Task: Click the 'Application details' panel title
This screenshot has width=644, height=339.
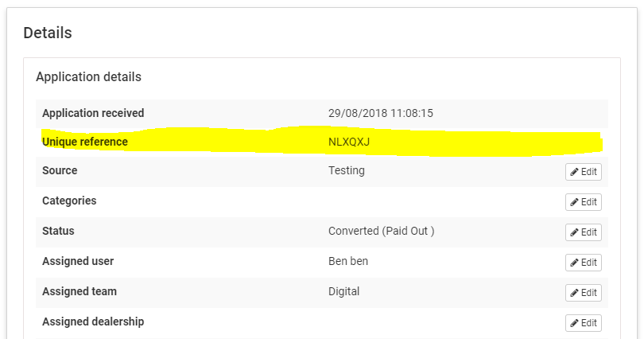Action: point(88,77)
